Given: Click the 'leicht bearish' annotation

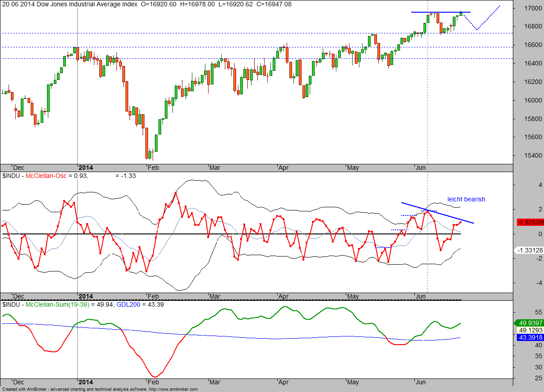Looking at the screenshot, I should tap(466, 199).
